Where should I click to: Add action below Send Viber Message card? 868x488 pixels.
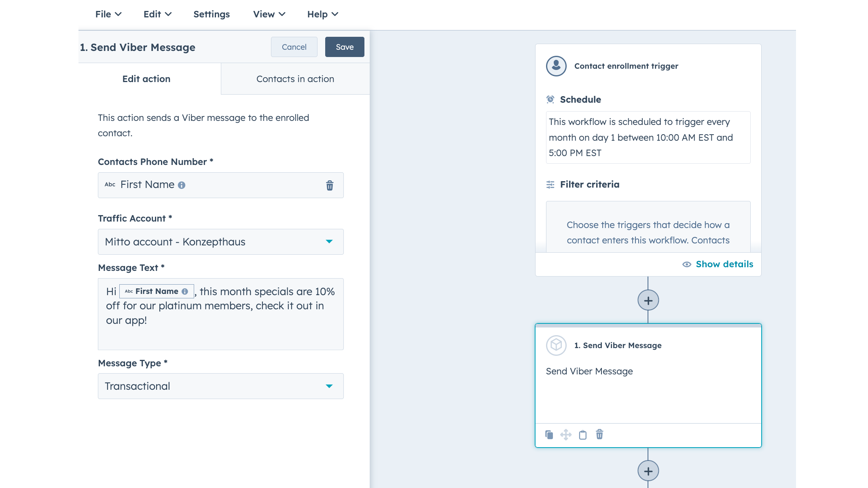(648, 471)
